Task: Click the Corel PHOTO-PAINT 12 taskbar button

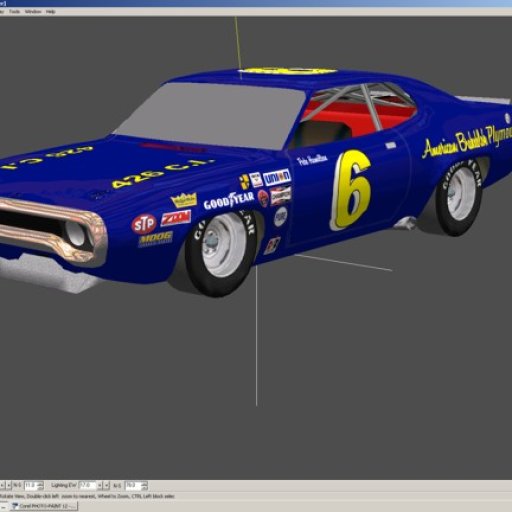Action: coord(44,506)
